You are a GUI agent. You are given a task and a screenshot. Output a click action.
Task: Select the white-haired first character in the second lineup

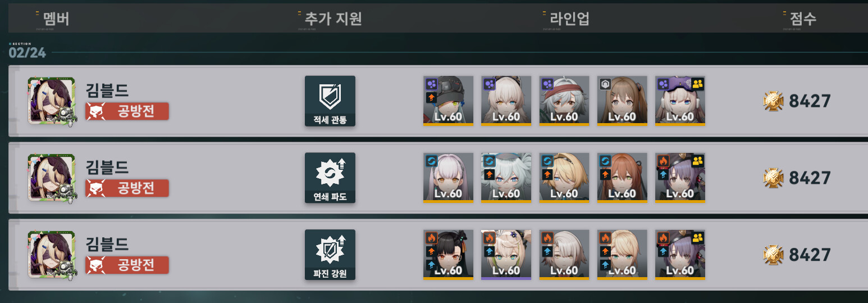[448, 178]
